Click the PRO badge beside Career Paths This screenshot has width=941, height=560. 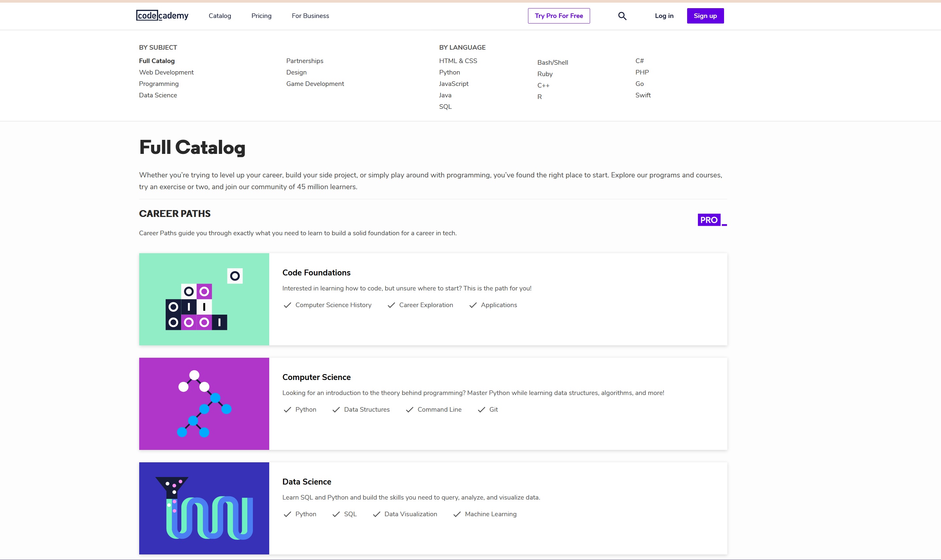712,220
